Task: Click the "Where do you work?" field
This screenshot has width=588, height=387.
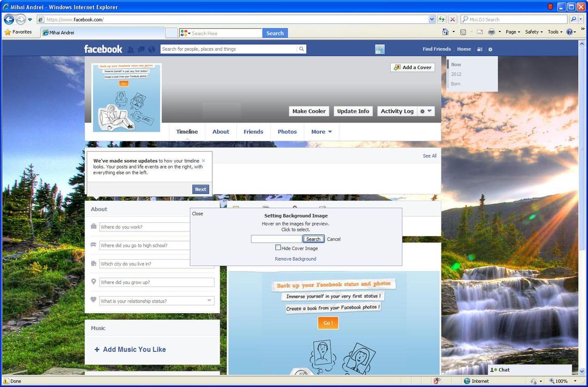Action: click(x=145, y=227)
